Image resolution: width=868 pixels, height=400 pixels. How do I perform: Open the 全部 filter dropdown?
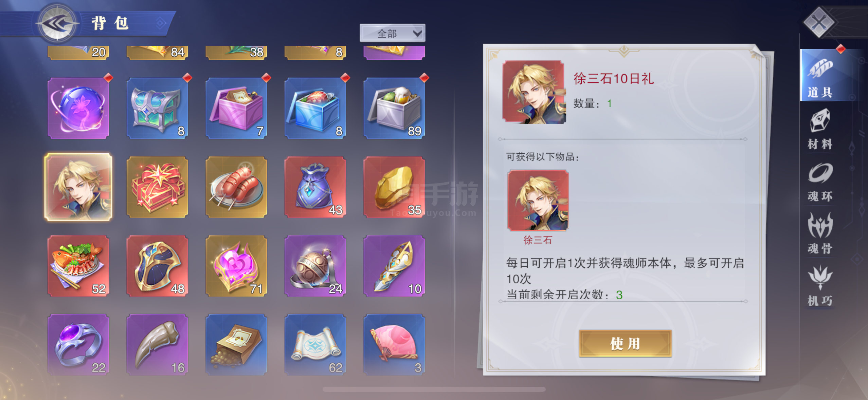[392, 33]
